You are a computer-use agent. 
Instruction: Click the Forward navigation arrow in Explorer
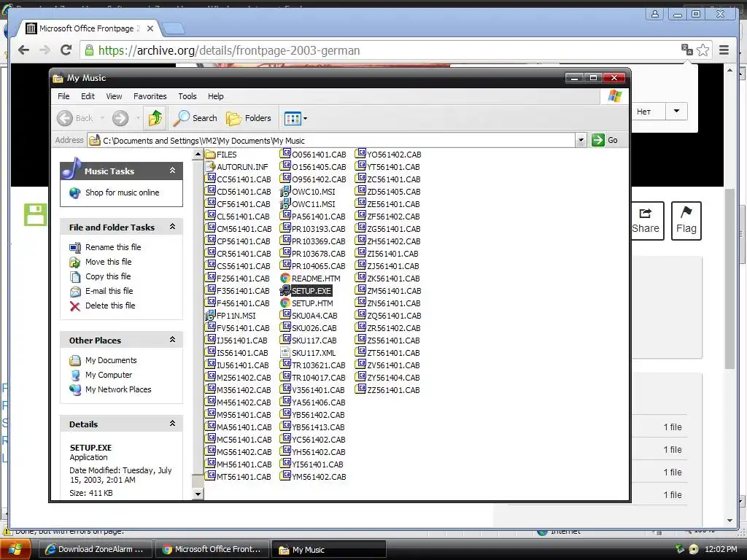(x=120, y=118)
